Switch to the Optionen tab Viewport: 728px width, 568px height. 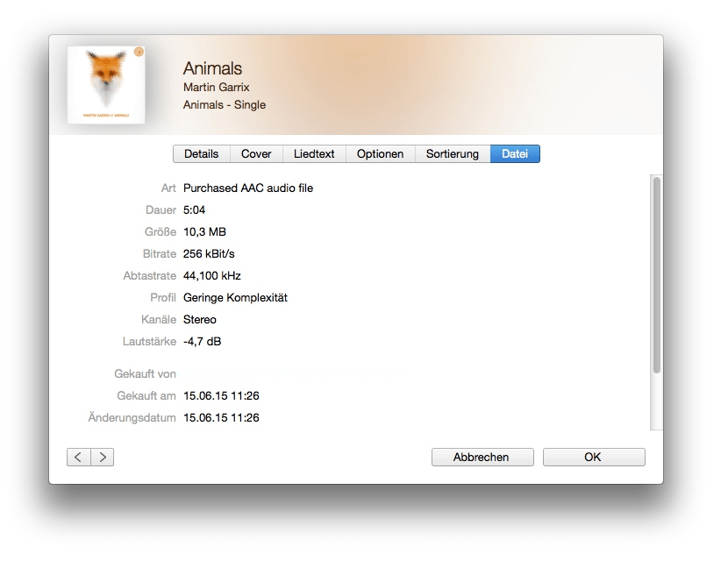(381, 154)
